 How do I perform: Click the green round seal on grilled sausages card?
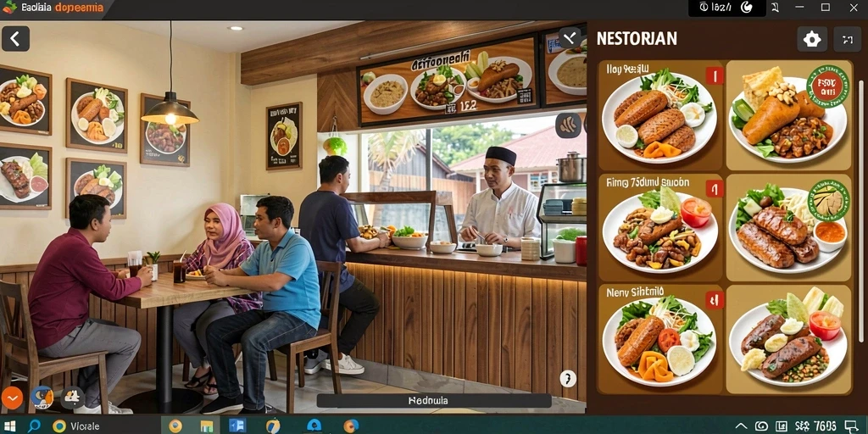tap(828, 200)
